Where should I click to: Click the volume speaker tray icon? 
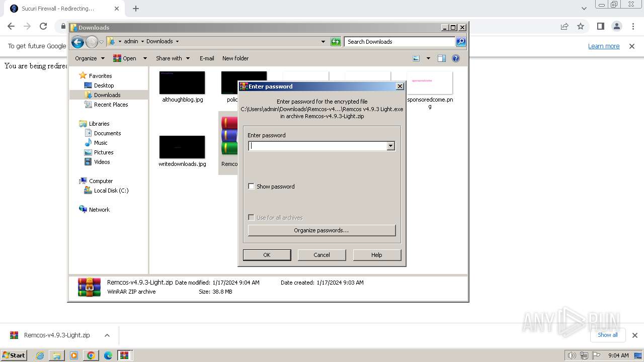click(572, 355)
